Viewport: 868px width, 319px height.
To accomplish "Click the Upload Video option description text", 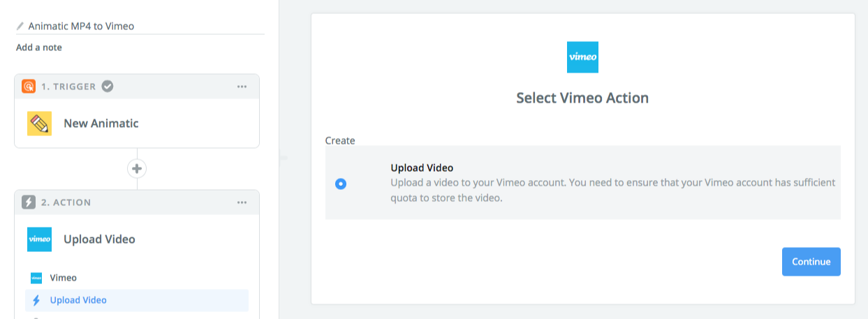I will [x=613, y=190].
